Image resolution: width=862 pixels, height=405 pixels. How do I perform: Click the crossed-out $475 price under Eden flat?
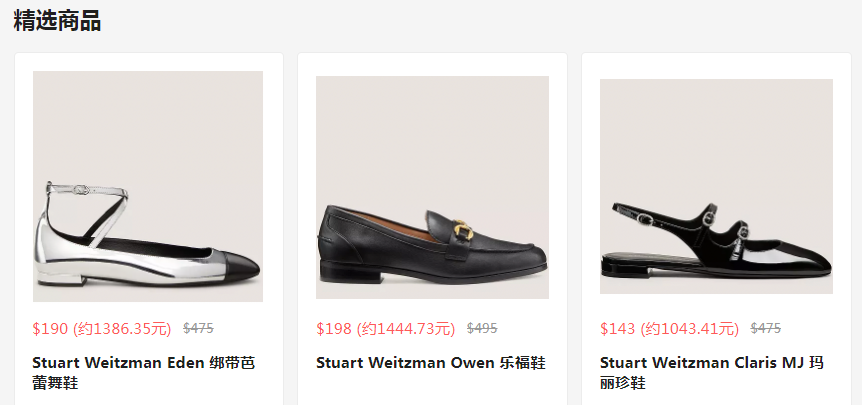(x=198, y=329)
